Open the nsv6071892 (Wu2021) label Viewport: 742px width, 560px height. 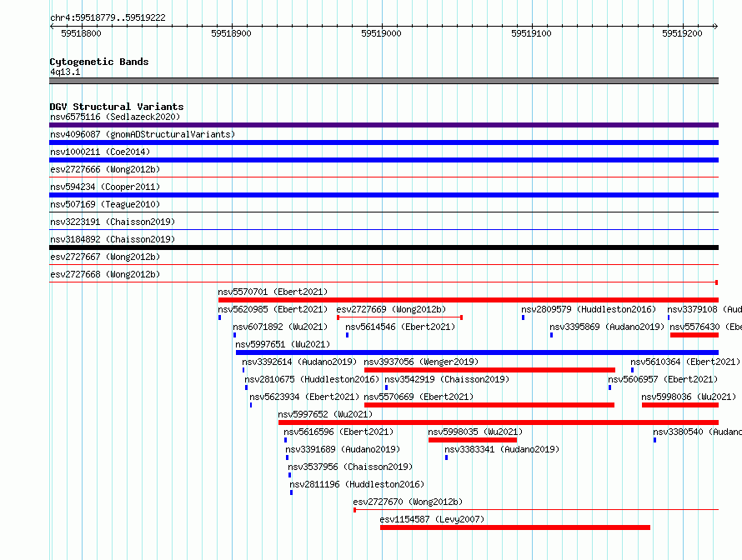coord(280,327)
